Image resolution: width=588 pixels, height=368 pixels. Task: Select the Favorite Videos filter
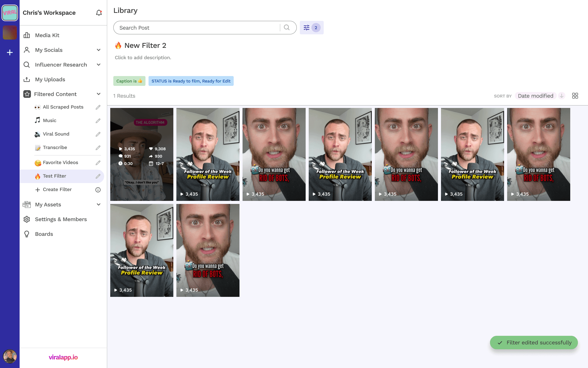[60, 163]
